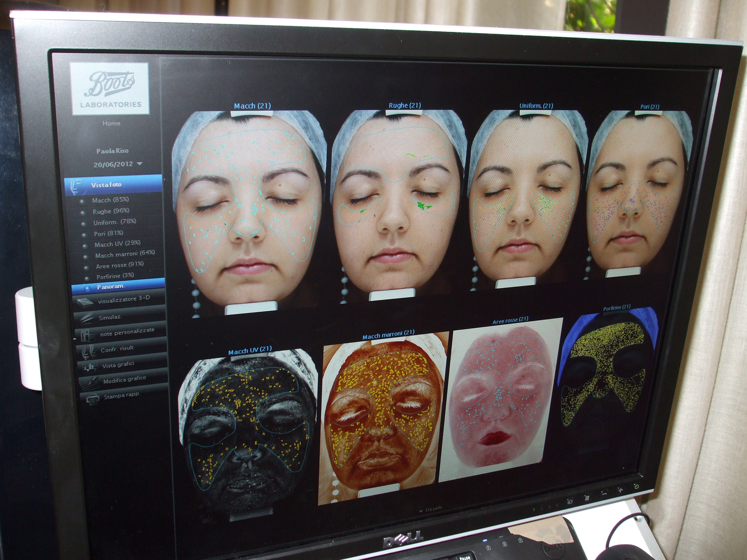The image size is (747, 560).
Task: Click the Stampa rapp. label
Action: pos(122,396)
